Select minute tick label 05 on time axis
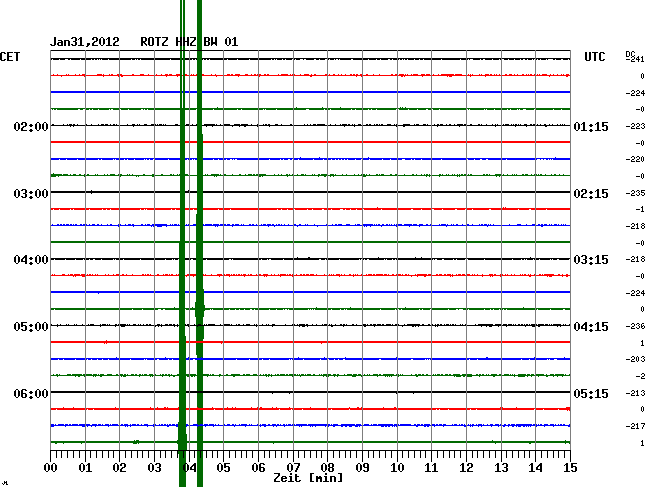Viewport: 650px width, 494px height. point(223,467)
